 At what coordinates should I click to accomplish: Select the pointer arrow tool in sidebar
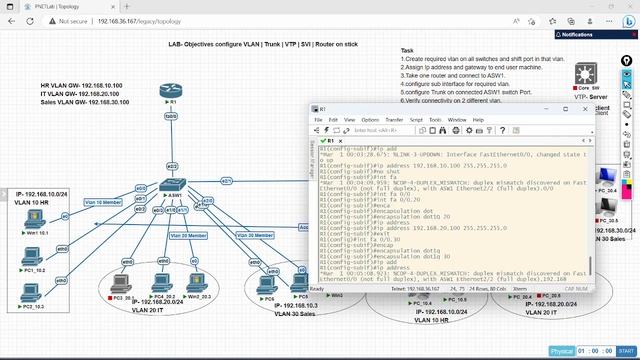(x=627, y=84)
